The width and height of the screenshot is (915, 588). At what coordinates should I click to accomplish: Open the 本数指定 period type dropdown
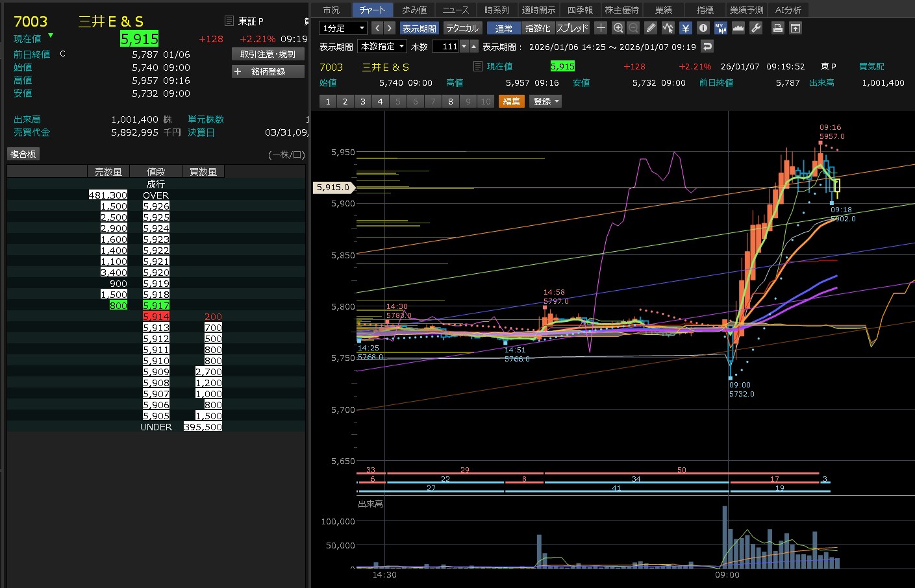click(x=382, y=46)
